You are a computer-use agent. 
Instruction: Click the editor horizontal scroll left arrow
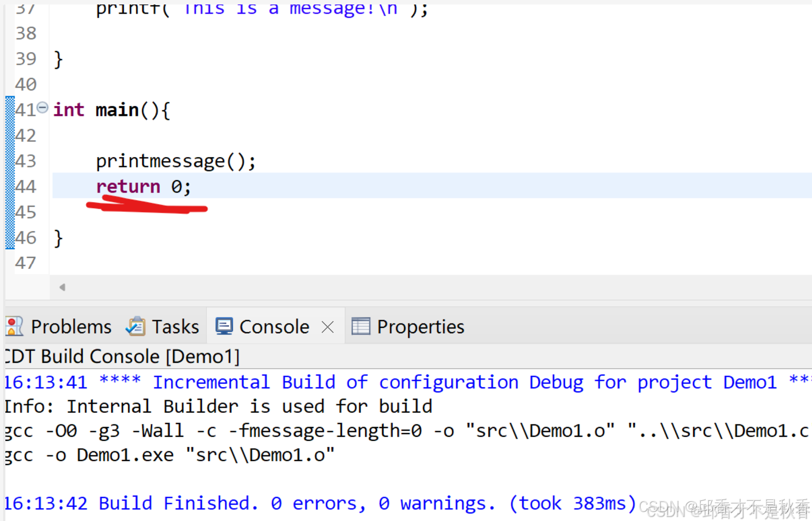click(x=62, y=287)
